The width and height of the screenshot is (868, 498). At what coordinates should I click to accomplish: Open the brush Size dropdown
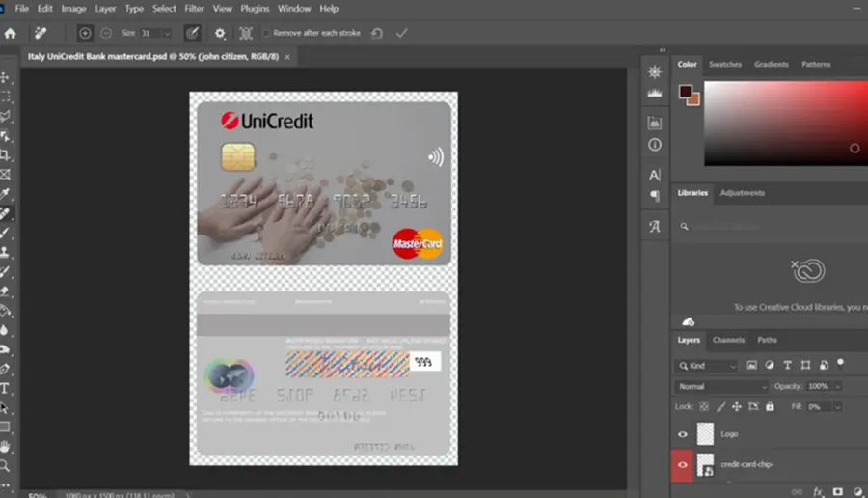click(167, 33)
